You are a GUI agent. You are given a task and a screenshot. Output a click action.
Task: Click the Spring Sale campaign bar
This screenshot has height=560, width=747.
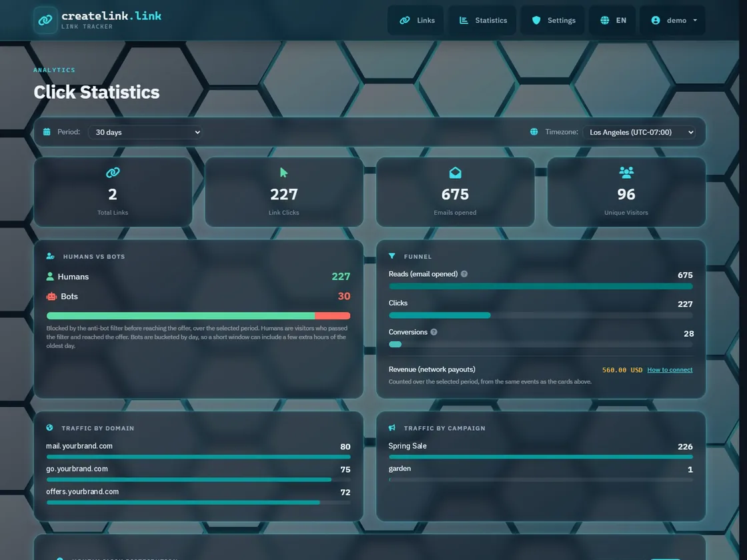point(541,457)
